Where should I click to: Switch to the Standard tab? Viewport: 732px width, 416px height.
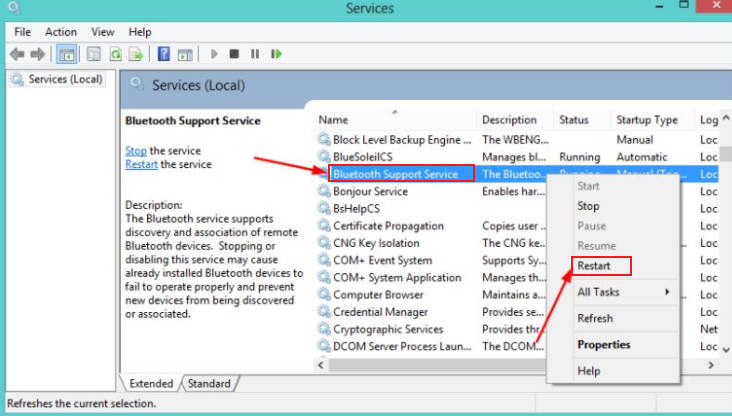pos(209,383)
